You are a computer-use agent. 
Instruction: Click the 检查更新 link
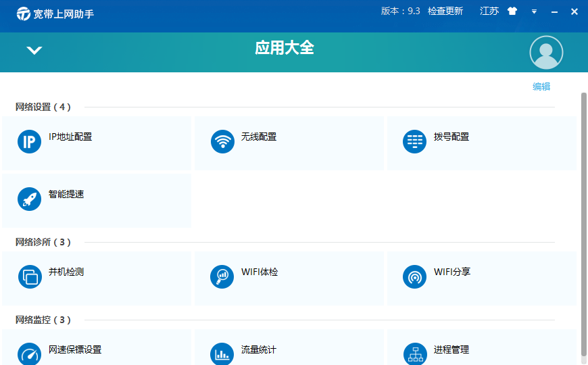click(445, 11)
